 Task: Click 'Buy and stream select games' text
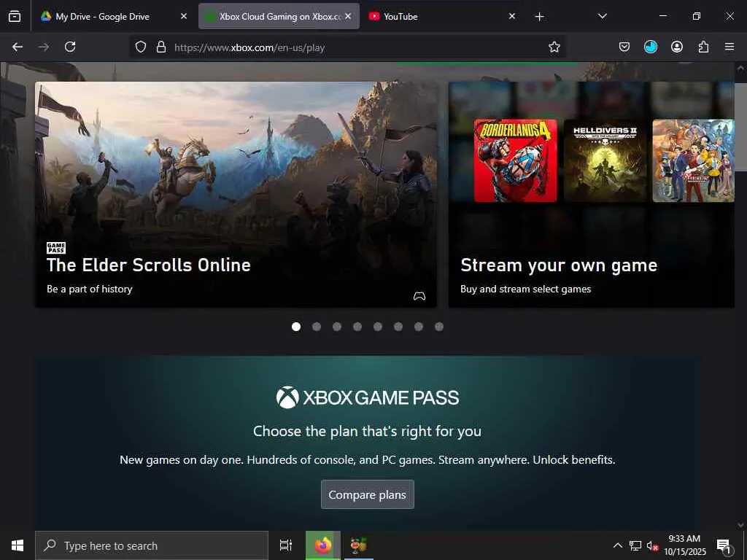pos(525,289)
